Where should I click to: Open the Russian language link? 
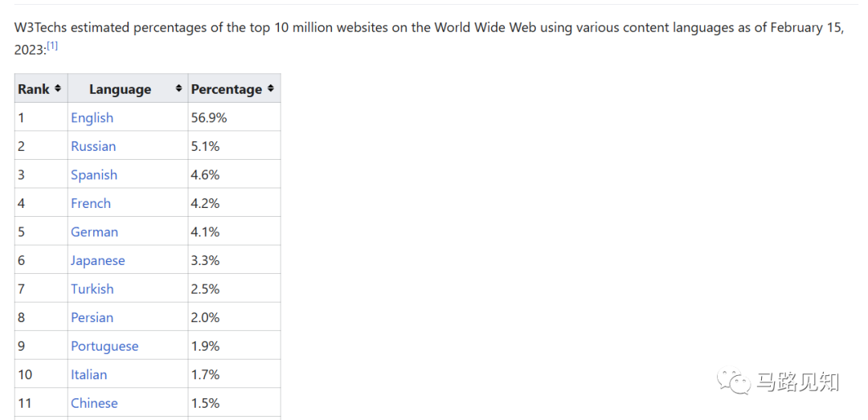93,146
